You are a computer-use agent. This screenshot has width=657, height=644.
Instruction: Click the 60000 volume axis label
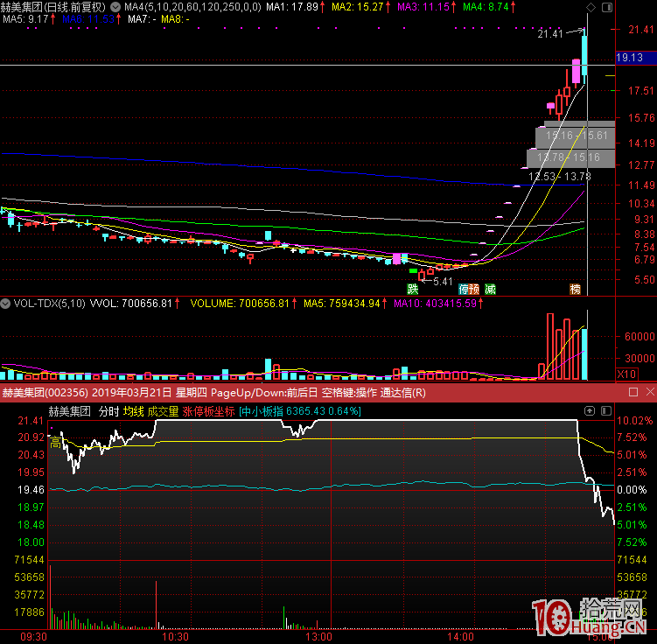point(640,337)
